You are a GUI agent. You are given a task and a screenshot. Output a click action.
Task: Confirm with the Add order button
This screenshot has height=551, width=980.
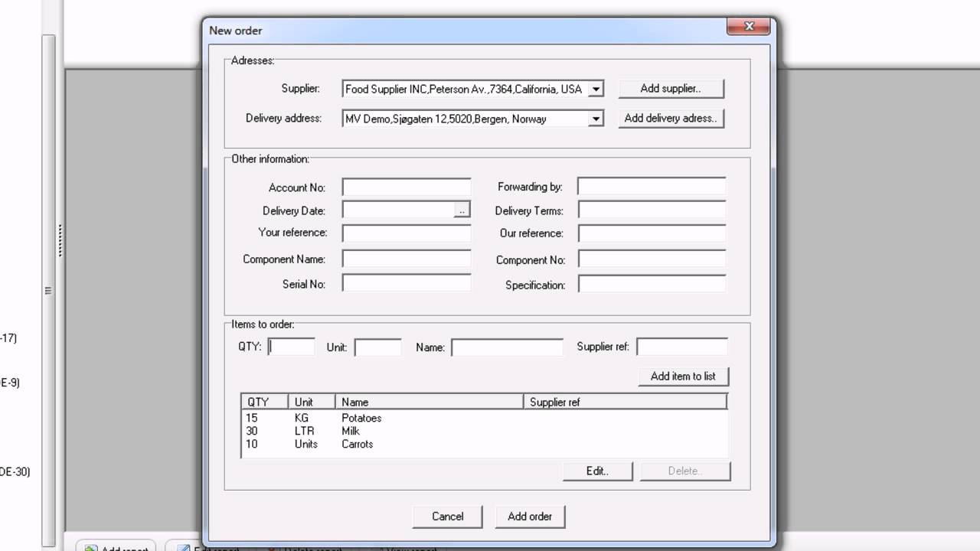tap(530, 517)
